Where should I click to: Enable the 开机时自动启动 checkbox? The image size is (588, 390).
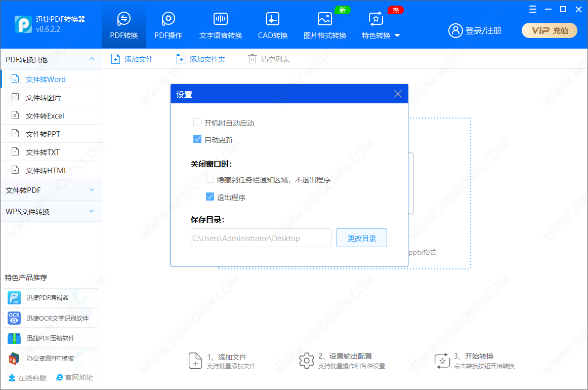pyautogui.click(x=197, y=123)
